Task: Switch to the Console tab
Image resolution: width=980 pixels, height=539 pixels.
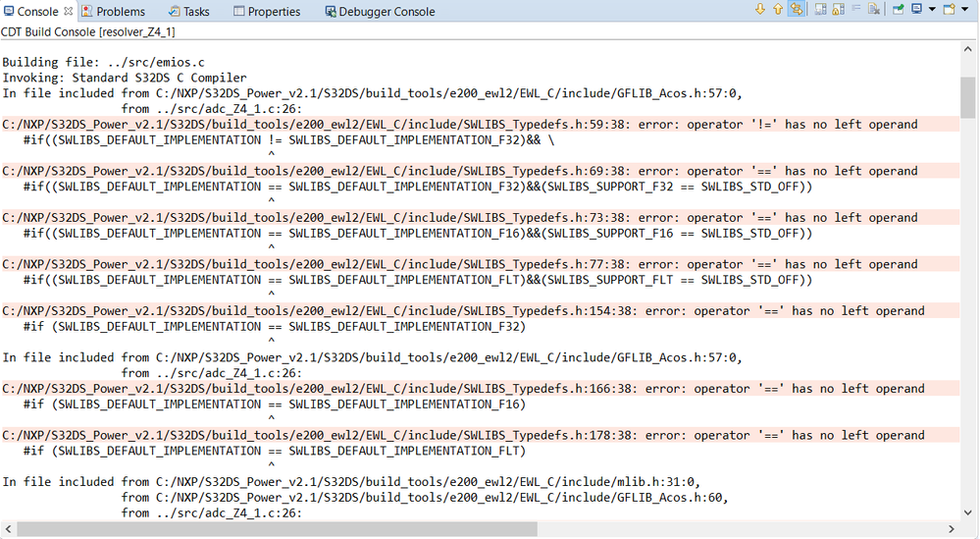Action: (x=37, y=11)
